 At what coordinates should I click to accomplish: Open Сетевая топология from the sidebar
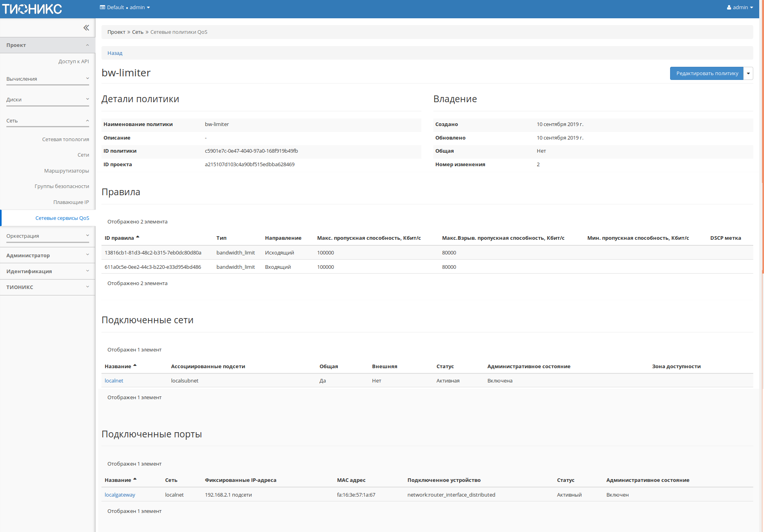tap(66, 139)
